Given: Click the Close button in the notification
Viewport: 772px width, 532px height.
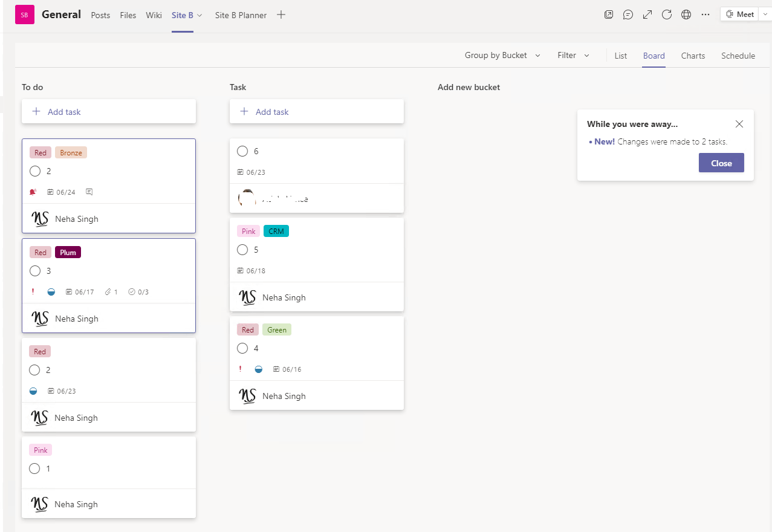Looking at the screenshot, I should [x=721, y=163].
